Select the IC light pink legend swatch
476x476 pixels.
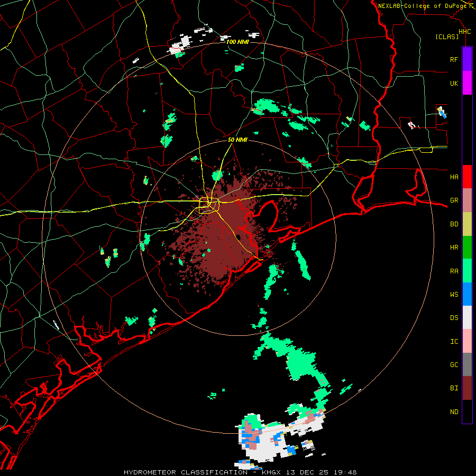(467, 341)
